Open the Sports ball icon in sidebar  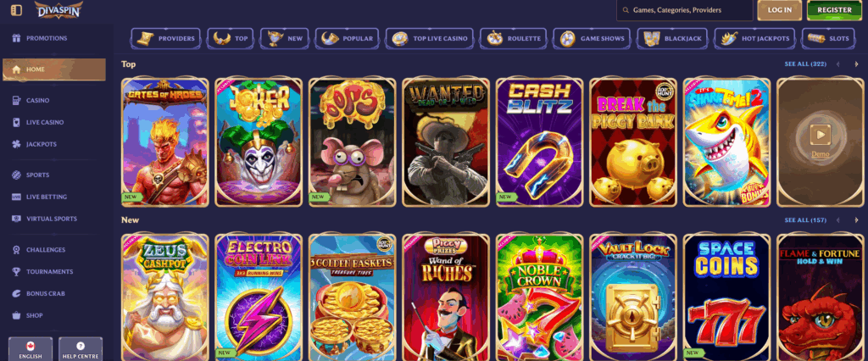coord(16,175)
